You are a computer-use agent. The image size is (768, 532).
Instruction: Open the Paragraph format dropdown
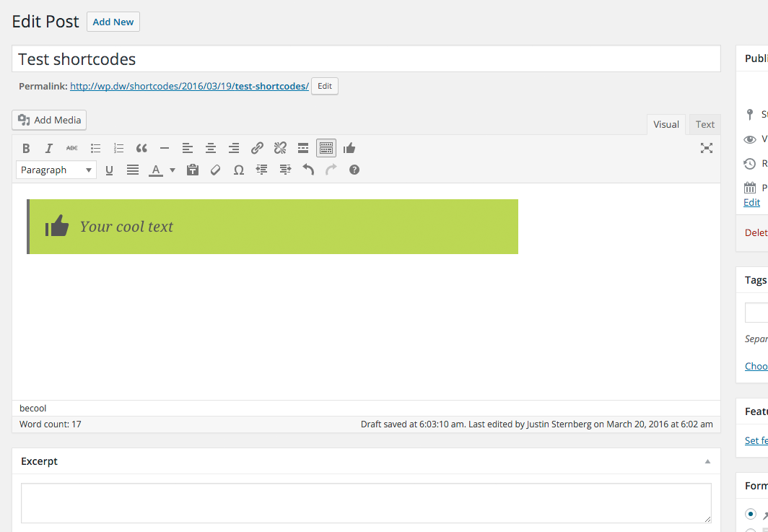pyautogui.click(x=56, y=170)
